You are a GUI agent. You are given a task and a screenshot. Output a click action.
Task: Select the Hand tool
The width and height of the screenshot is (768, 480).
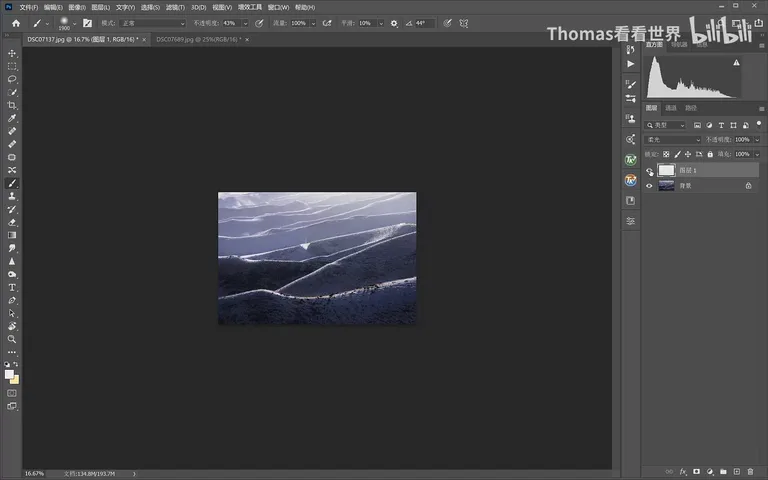tap(12, 326)
